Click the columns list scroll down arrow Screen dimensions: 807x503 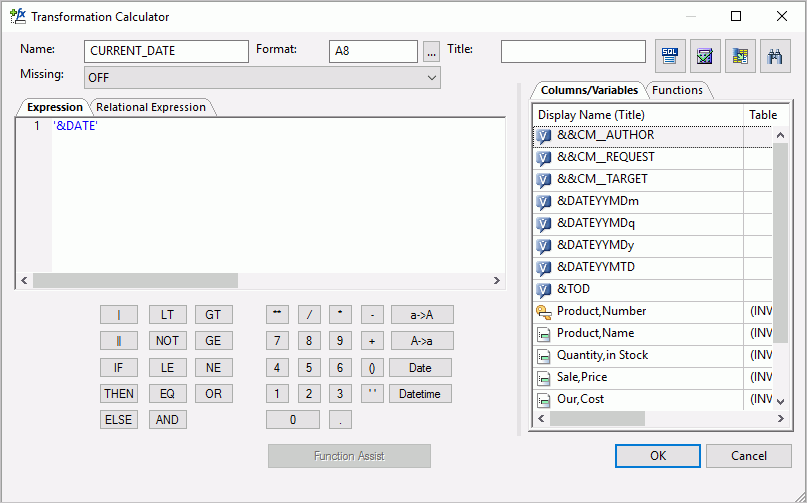click(x=780, y=402)
